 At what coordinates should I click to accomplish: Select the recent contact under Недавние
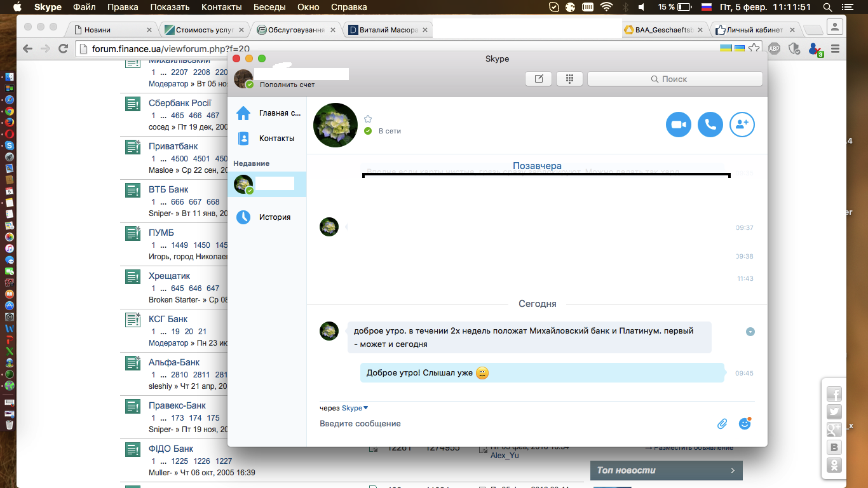[x=267, y=184]
